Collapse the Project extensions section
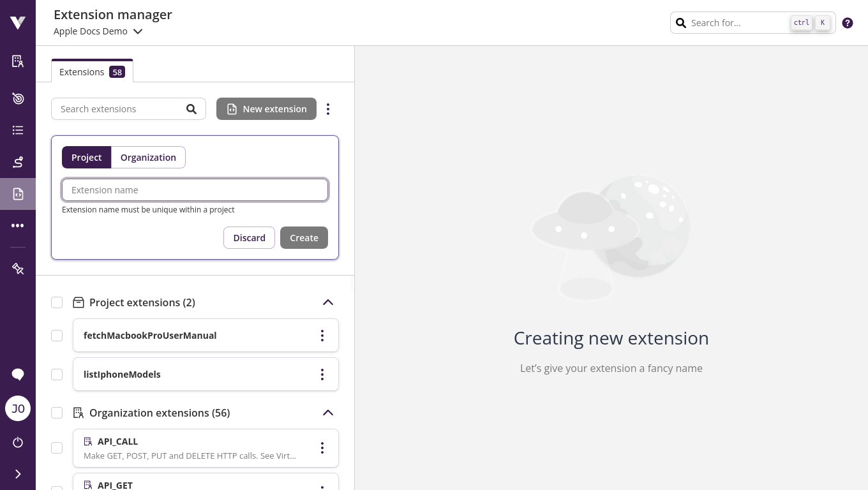The height and width of the screenshot is (490, 868). 328,302
